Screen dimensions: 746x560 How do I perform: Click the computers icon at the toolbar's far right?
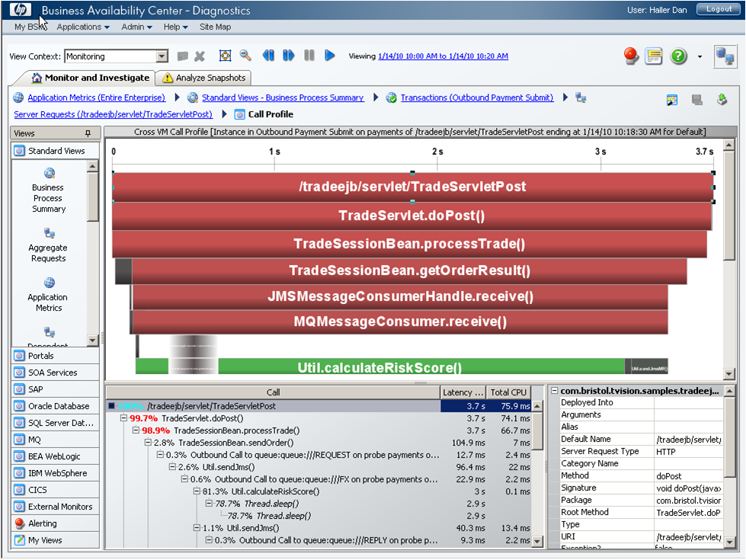point(725,56)
